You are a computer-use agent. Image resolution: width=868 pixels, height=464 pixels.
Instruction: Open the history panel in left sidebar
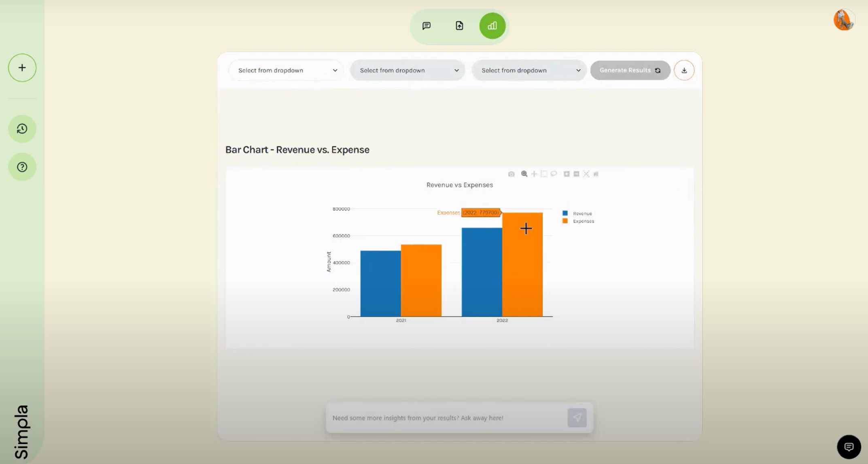22,129
